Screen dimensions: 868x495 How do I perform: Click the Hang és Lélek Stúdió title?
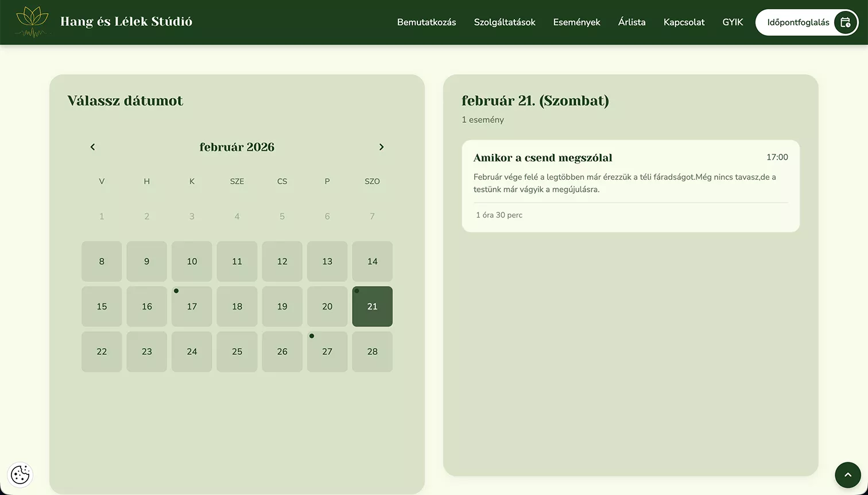(x=126, y=22)
